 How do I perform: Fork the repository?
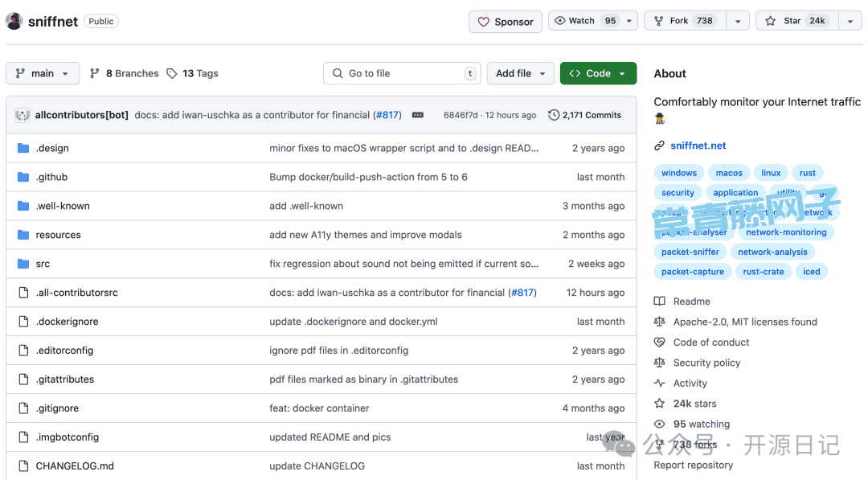(x=685, y=20)
